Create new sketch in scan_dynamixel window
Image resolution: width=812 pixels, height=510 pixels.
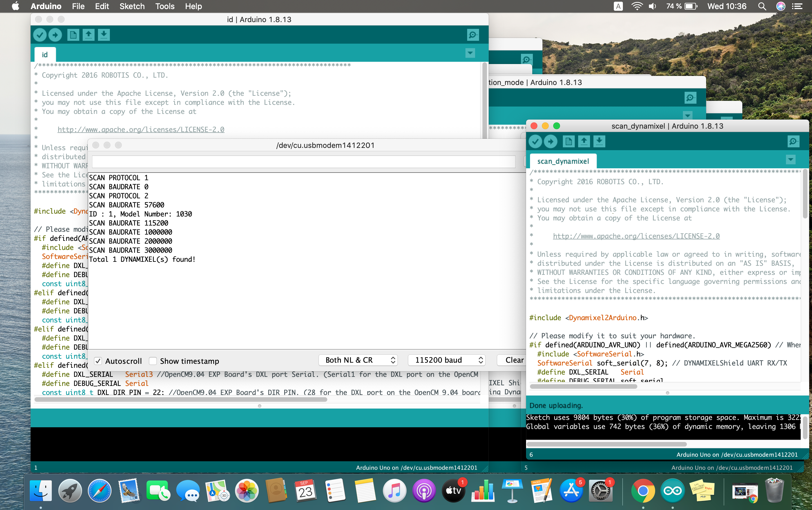[x=569, y=141]
